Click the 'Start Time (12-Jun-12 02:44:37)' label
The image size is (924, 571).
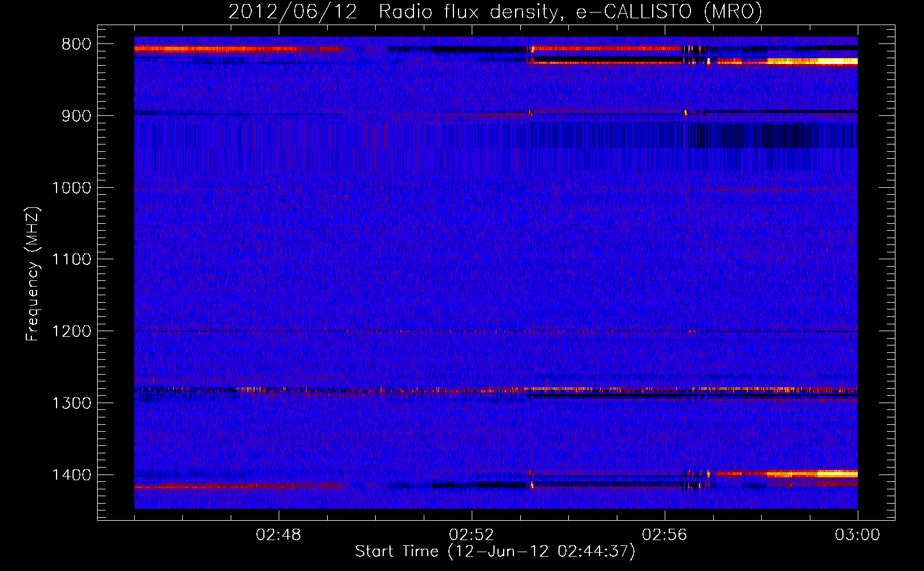495,552
